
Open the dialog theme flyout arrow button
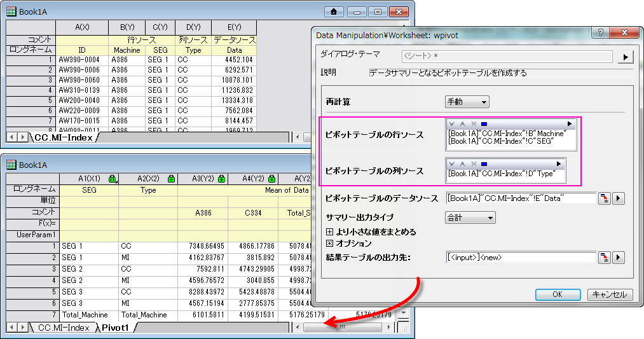(626, 57)
